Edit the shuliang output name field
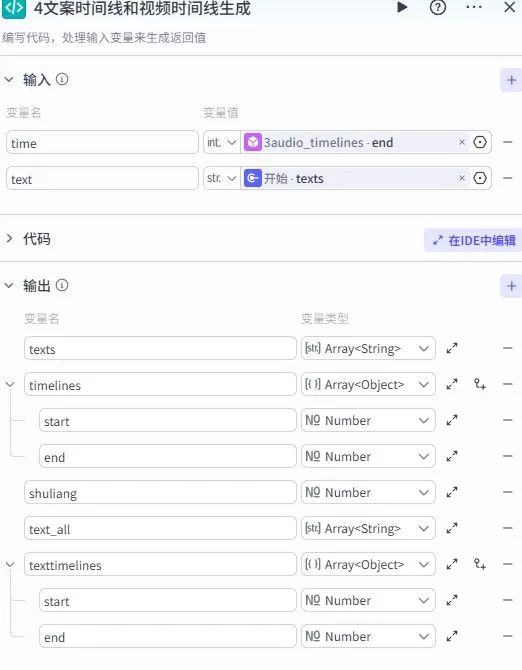This screenshot has width=522, height=670. pos(160,492)
